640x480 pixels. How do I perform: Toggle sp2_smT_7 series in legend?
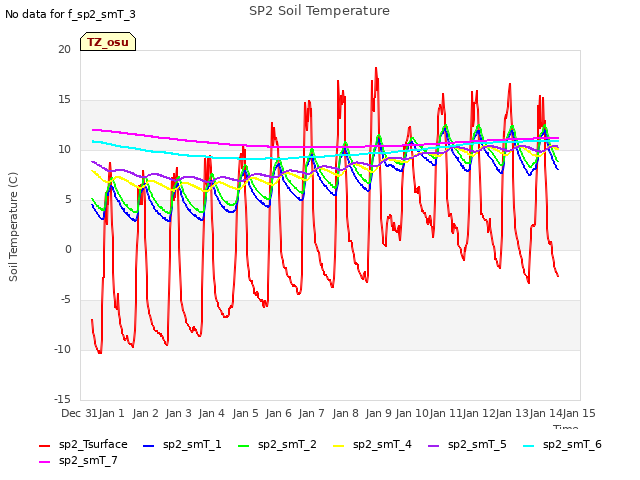tap(78, 460)
